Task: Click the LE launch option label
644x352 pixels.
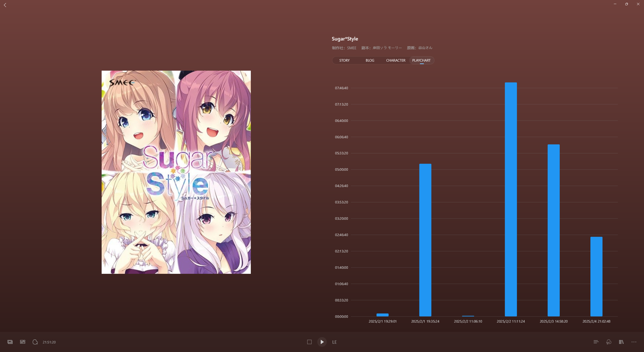Action: 335,342
